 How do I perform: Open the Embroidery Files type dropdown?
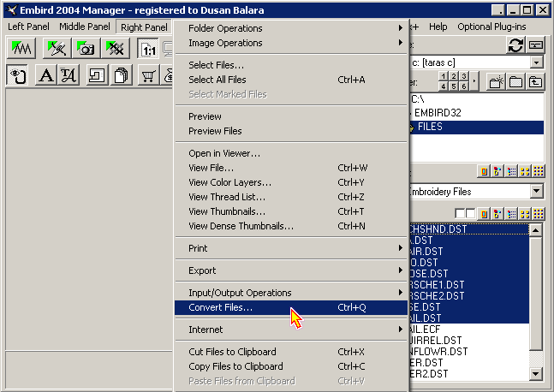[536, 192]
